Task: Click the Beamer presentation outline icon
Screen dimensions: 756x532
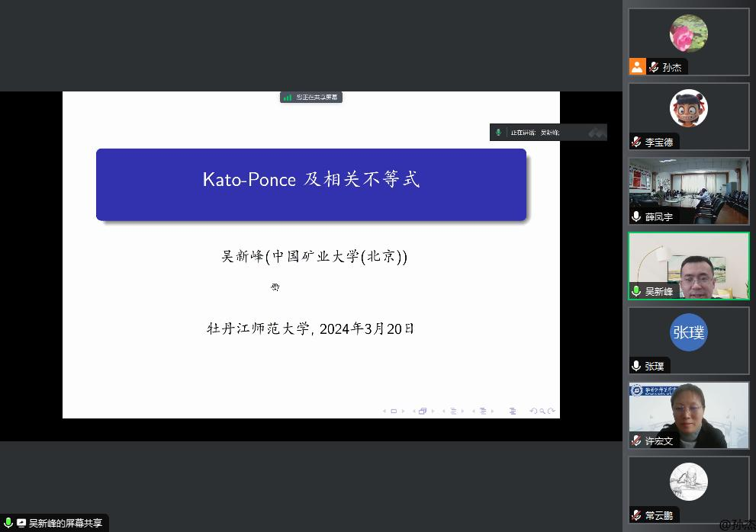Action: 513,412
